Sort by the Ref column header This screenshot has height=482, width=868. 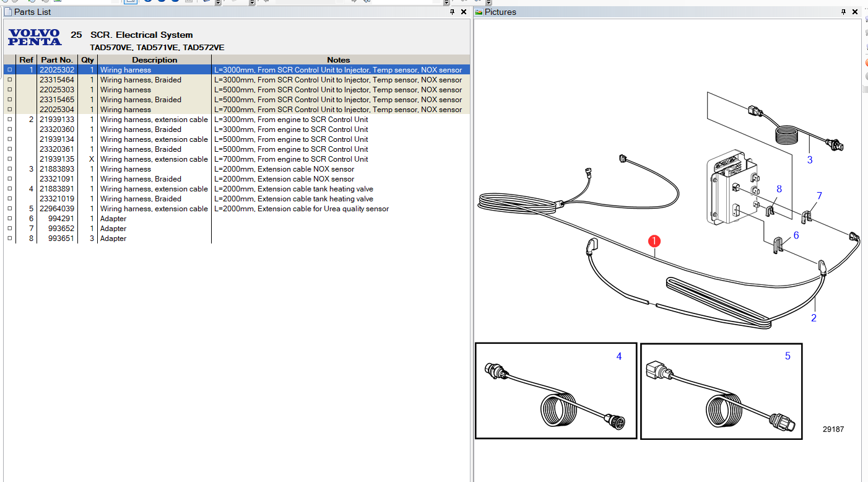(26, 60)
